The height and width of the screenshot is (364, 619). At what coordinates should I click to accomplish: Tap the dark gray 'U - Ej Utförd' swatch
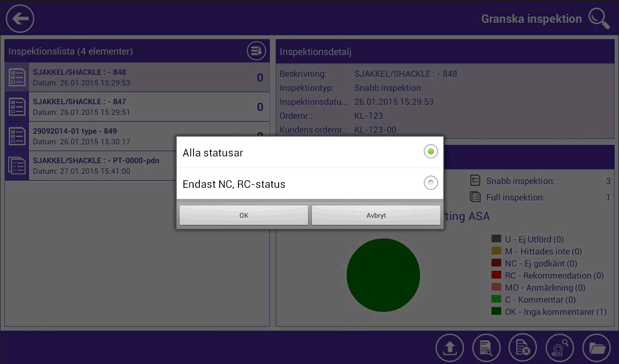click(x=496, y=239)
